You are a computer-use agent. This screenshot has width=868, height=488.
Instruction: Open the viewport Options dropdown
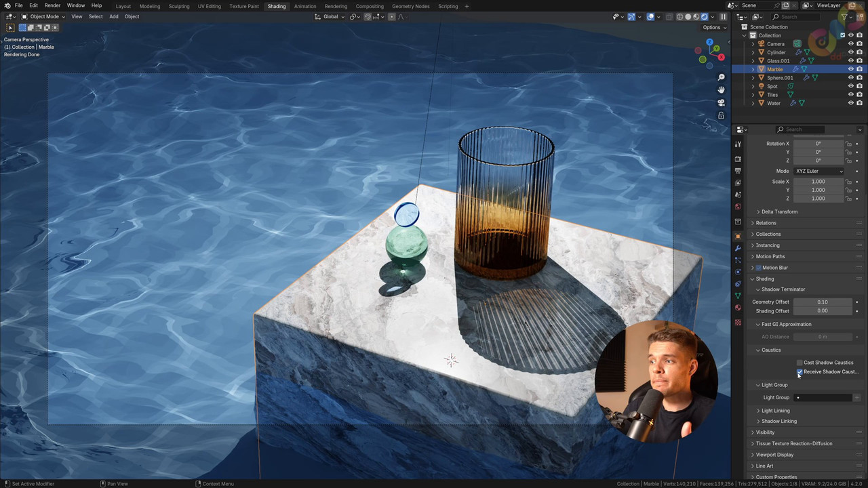pos(714,28)
